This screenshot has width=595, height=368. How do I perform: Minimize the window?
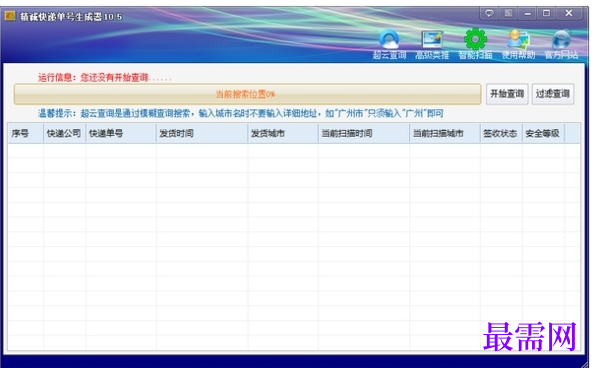(527, 13)
